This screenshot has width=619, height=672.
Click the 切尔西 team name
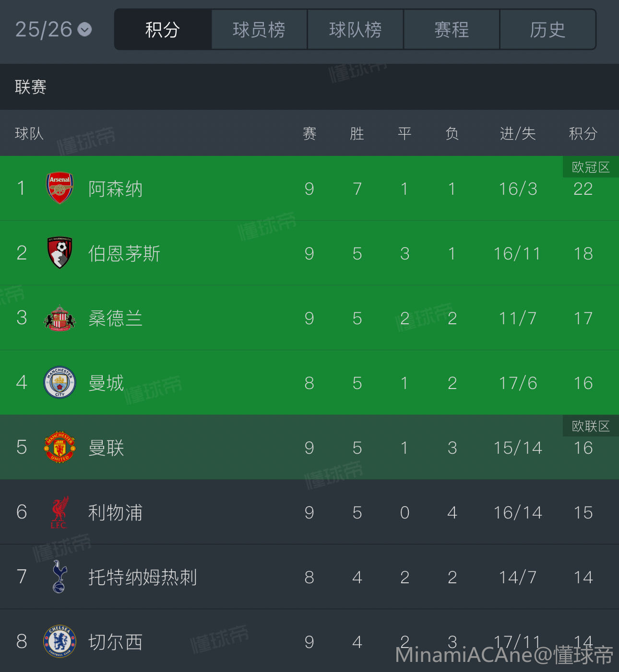pyautogui.click(x=115, y=642)
